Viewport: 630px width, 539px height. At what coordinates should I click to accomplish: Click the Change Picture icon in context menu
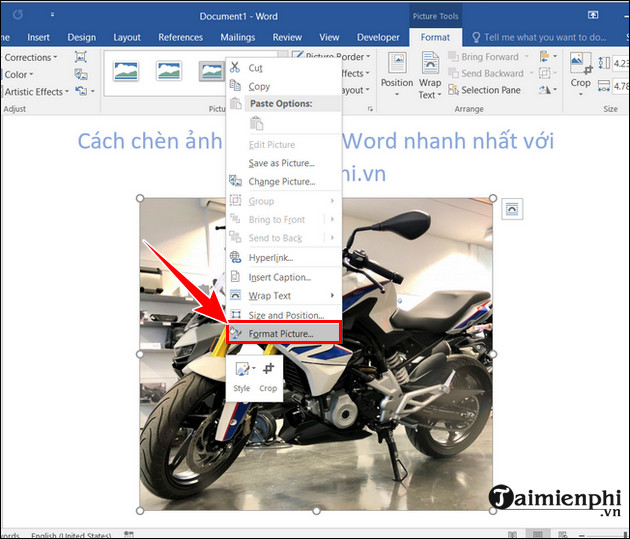pos(235,181)
